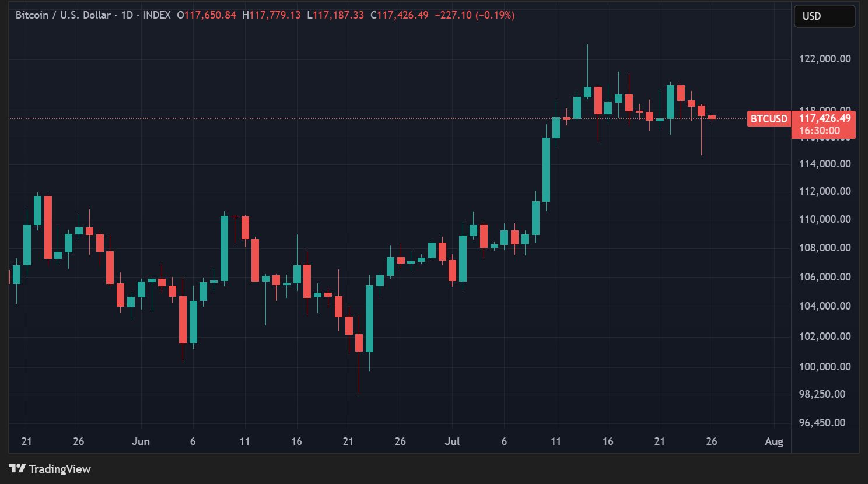Click the 16:30:00 countdown timer
This screenshot has width=868, height=484.
tap(819, 131)
